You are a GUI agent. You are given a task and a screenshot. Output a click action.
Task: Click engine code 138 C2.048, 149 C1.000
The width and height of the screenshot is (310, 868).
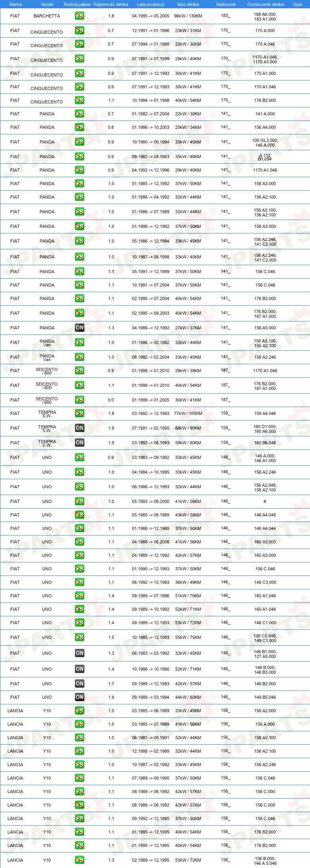[x=265, y=638]
